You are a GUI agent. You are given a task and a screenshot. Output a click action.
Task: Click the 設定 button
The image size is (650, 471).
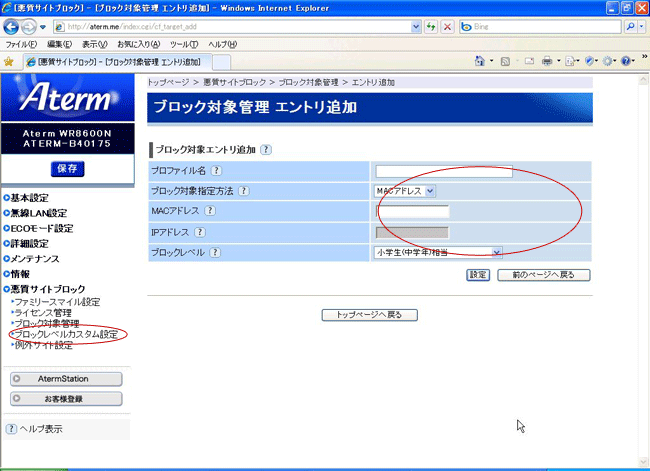(478, 275)
